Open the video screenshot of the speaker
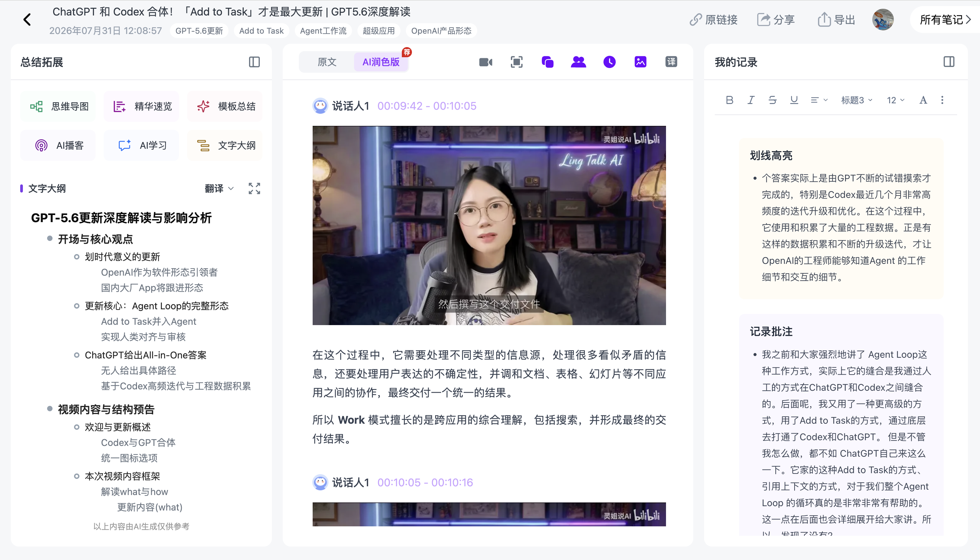 489,225
